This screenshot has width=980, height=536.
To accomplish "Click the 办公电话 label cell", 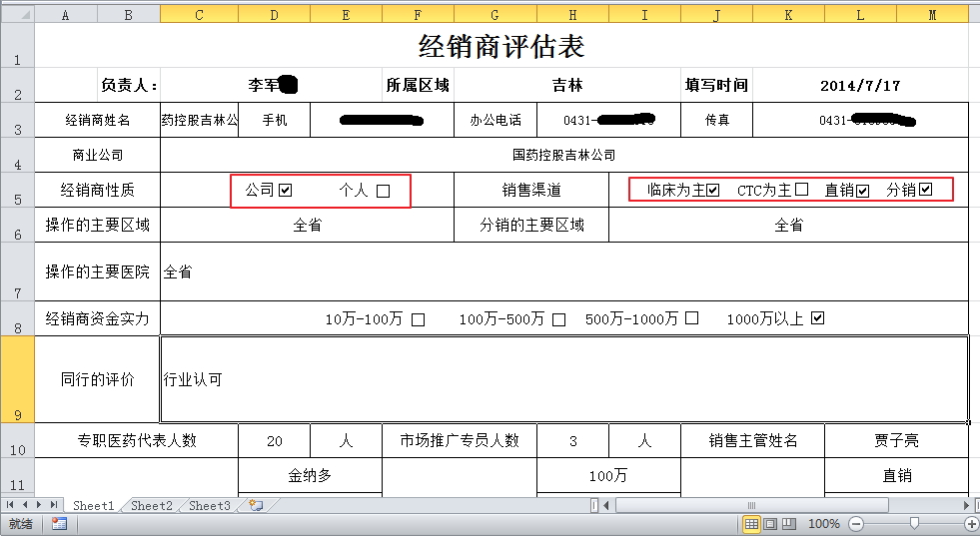I will pos(495,120).
